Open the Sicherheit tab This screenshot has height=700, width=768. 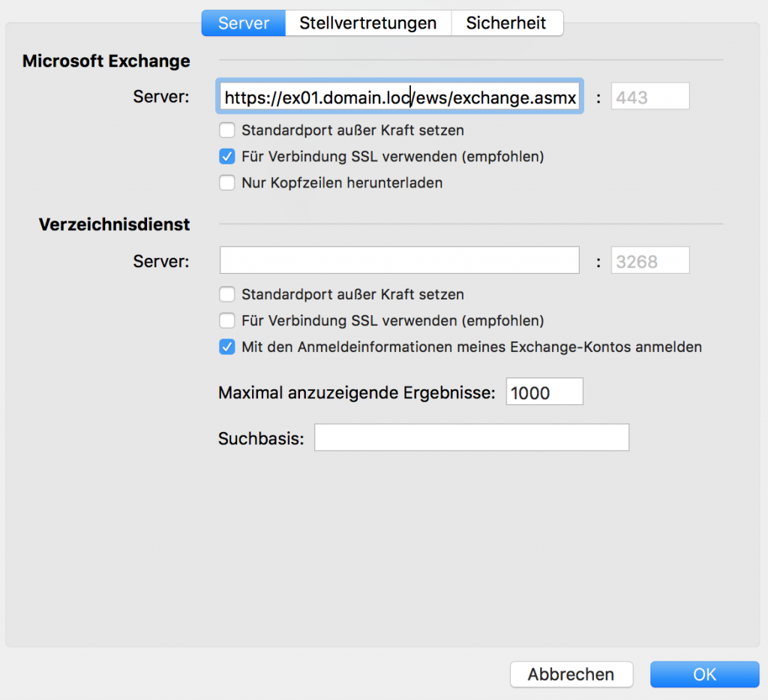[506, 23]
